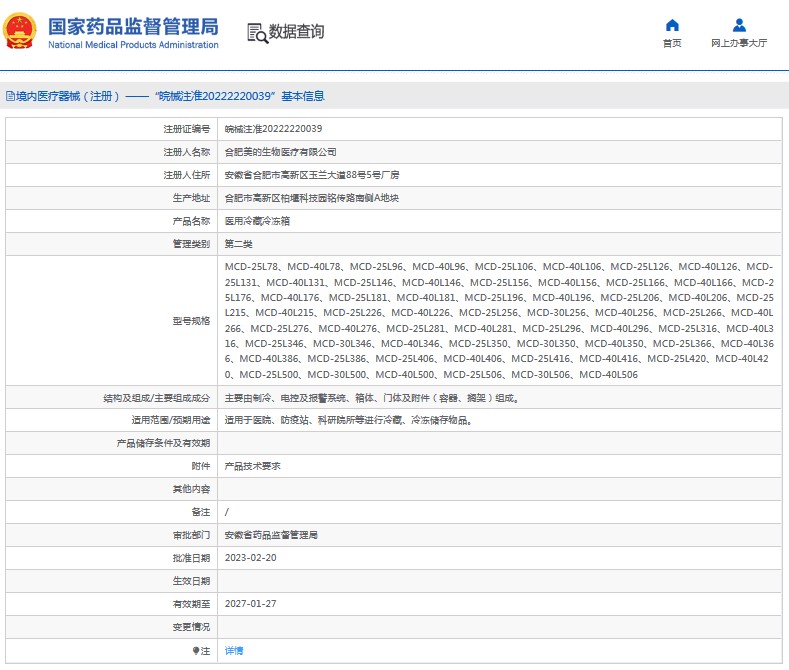Click the 生效日期 row label
The image size is (789, 670).
pos(191,581)
